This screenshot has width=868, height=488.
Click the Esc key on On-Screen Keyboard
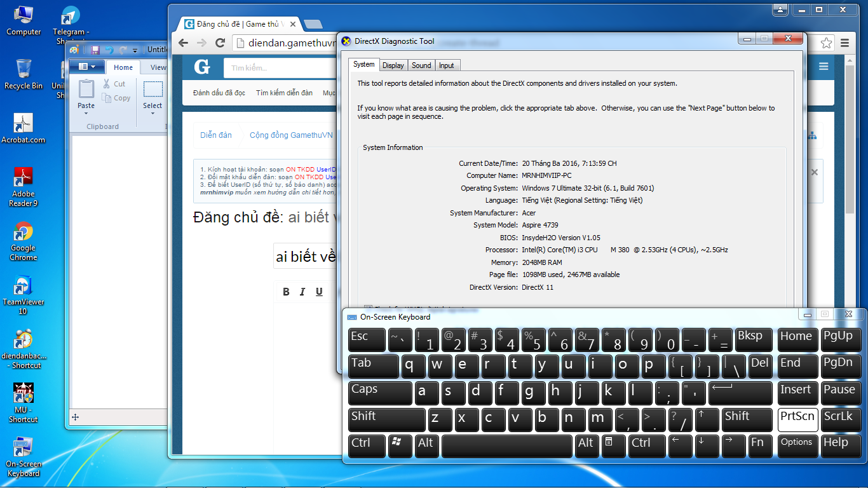click(367, 340)
